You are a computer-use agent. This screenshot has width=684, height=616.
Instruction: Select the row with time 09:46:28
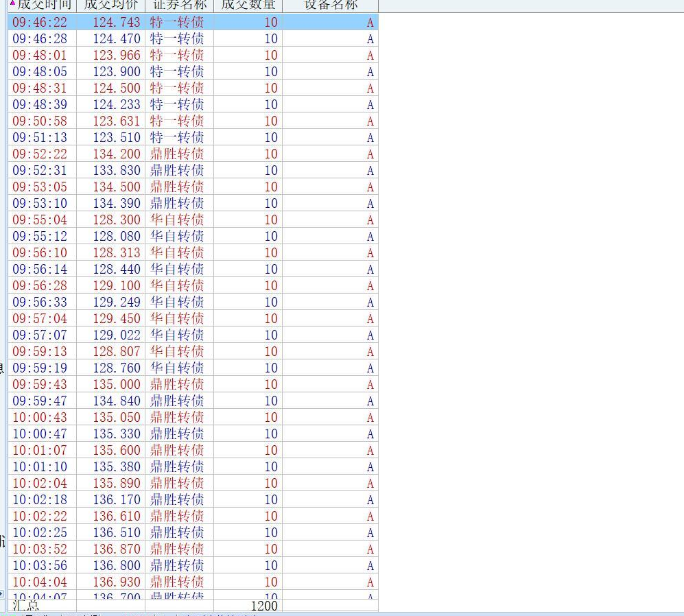click(193, 39)
